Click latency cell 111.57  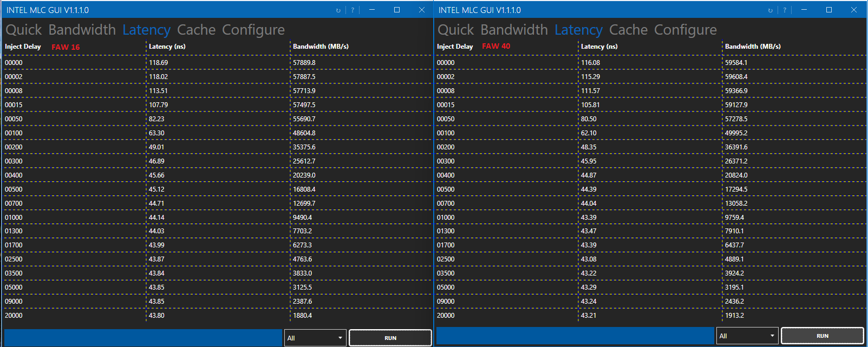click(x=591, y=91)
